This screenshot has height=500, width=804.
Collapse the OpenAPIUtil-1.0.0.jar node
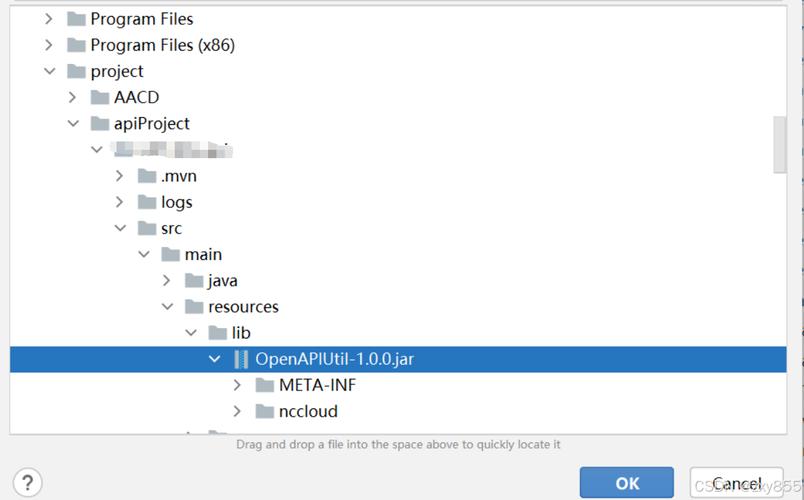point(214,359)
